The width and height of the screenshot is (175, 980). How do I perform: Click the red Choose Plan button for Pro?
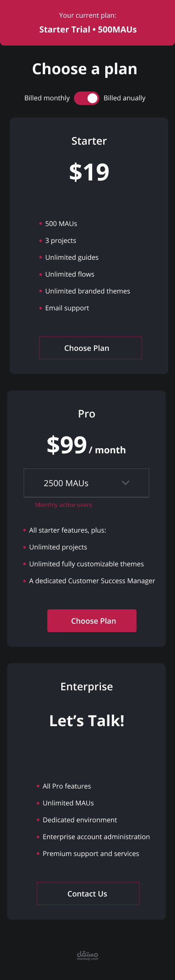[x=92, y=621]
